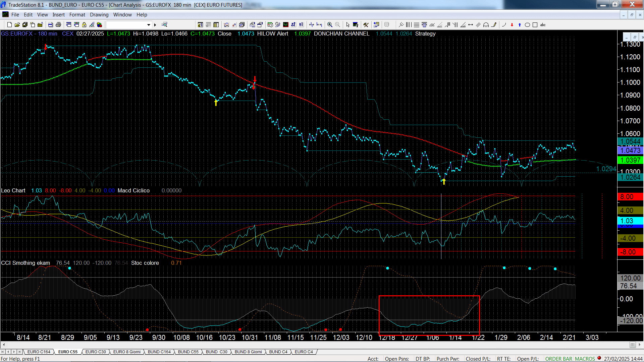The height and width of the screenshot is (362, 644).
Task: Open the Insert menu
Action: (x=58, y=14)
